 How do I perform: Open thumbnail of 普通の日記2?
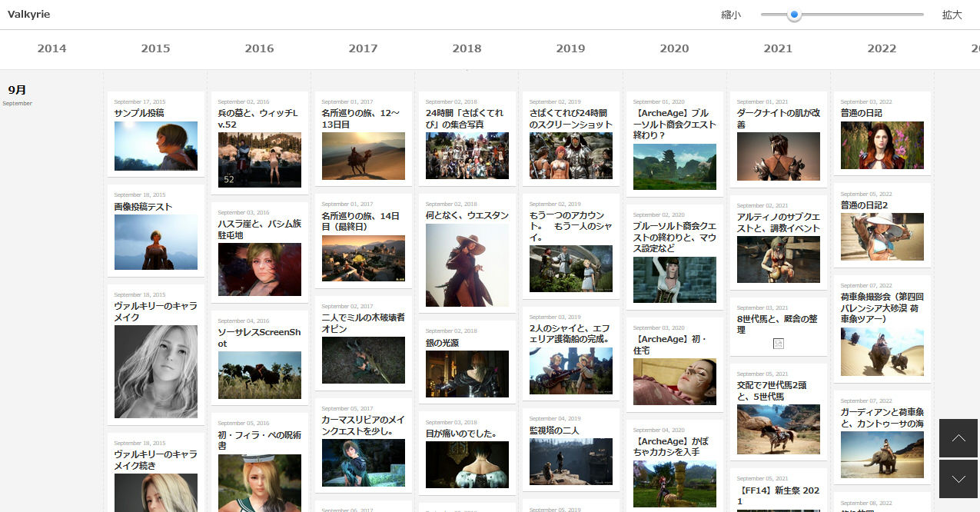coord(882,238)
